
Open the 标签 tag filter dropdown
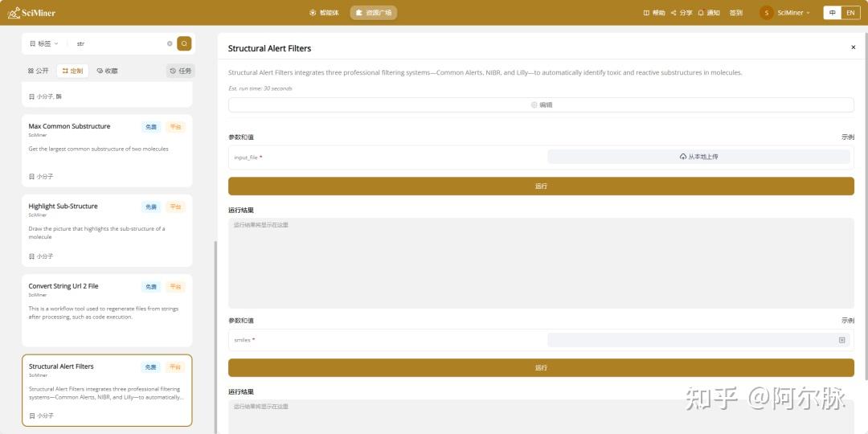point(43,43)
